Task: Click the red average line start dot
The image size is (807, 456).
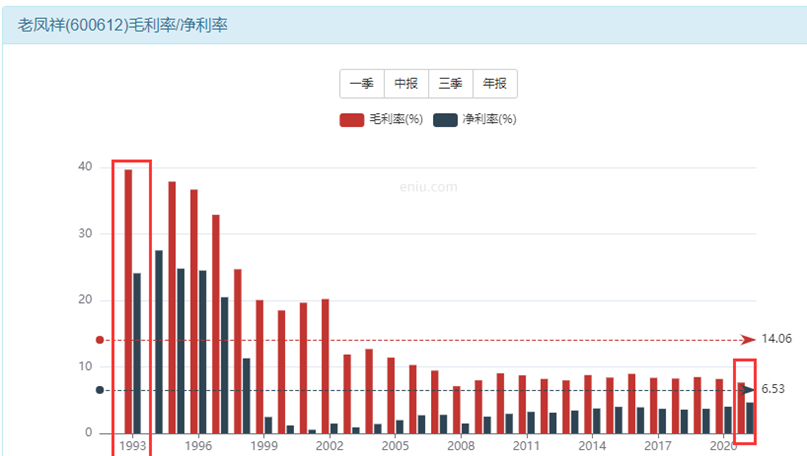Action: pos(100,340)
